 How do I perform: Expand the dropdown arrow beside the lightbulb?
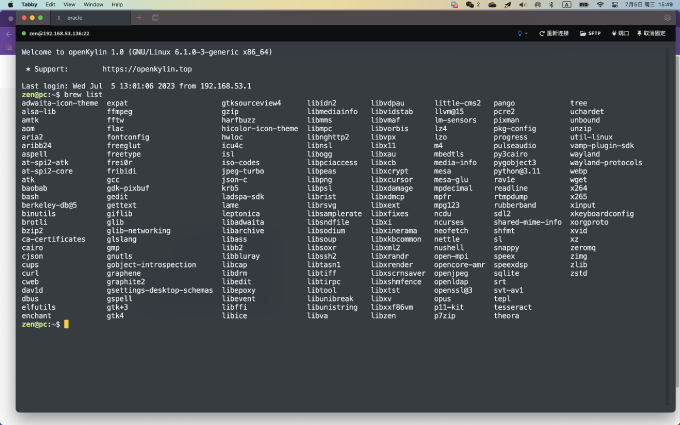pyautogui.click(x=526, y=33)
